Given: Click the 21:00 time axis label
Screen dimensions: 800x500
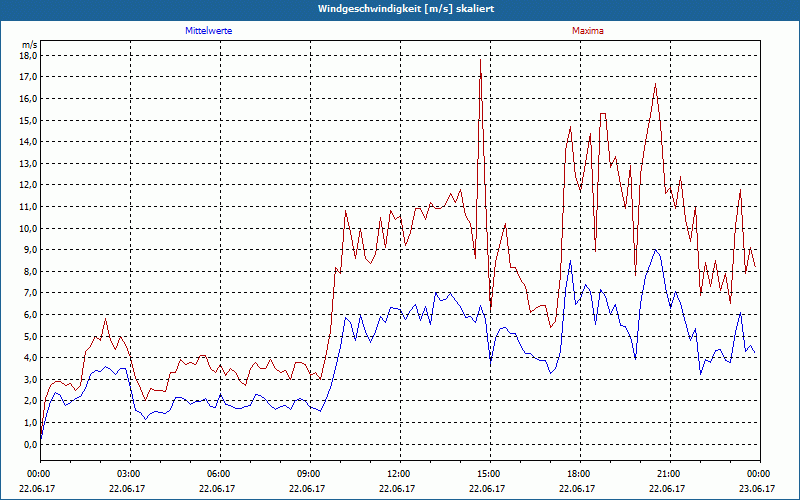Looking at the screenshot, I should (670, 474).
